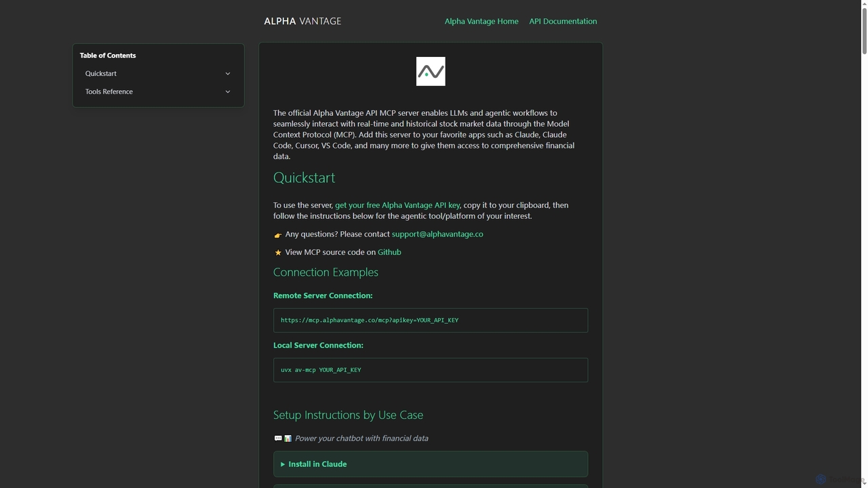Screen dimensions: 868x488
Task: Click the uvx av-mcp command code box
Action: click(x=431, y=370)
